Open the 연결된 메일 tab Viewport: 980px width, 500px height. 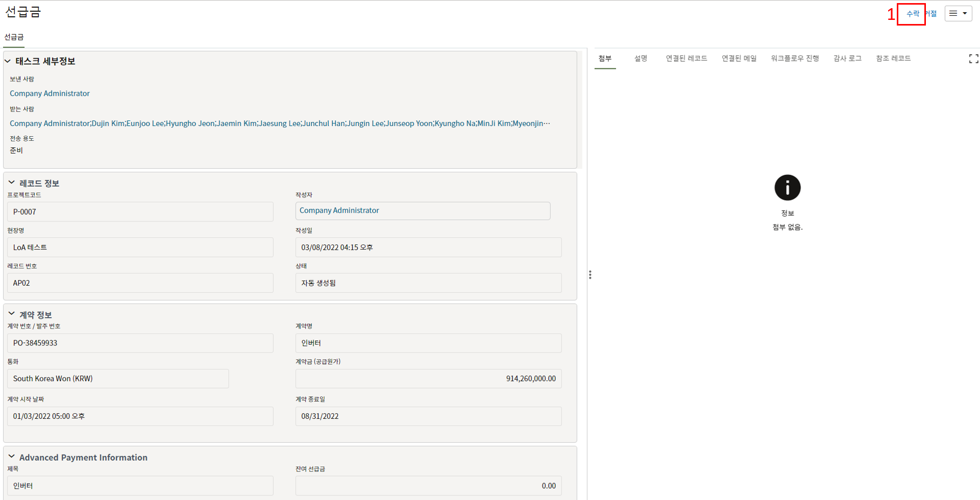coord(739,59)
